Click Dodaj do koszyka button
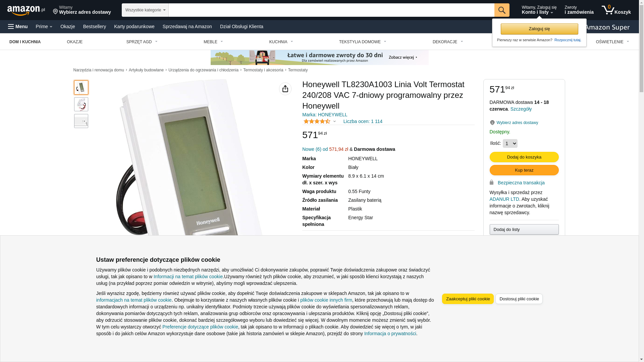This screenshot has height=362, width=644. 524,157
